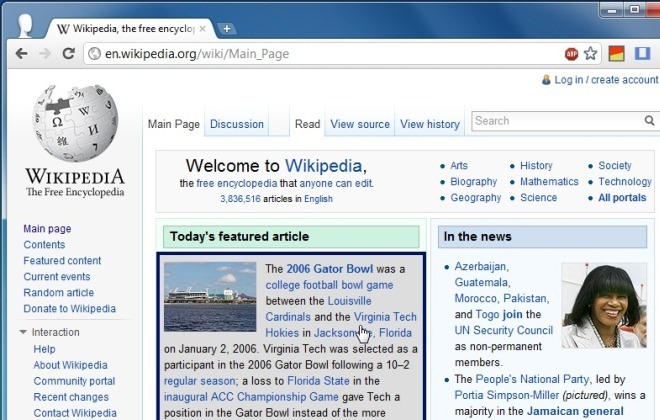Close the Wikipedia tab
The height and width of the screenshot is (420, 660).
[x=202, y=29]
